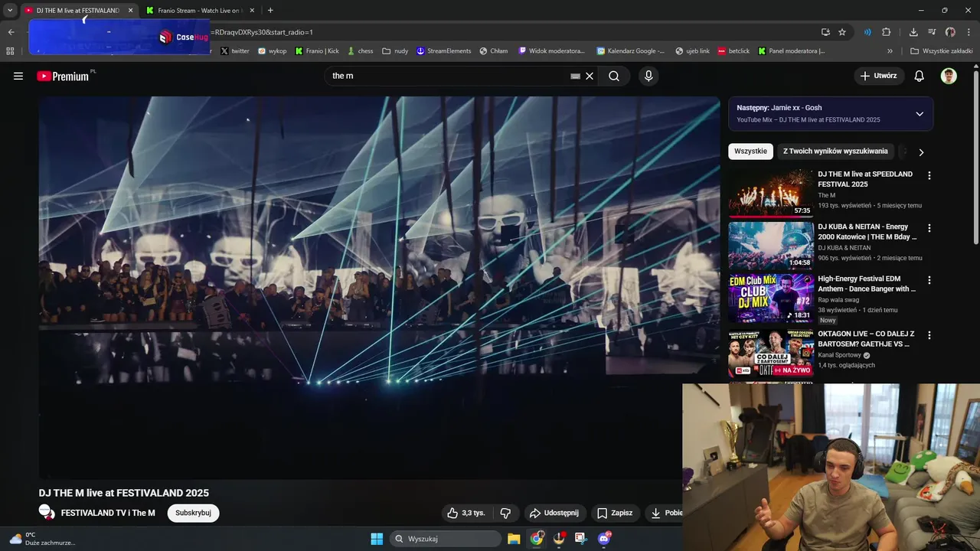The width and height of the screenshot is (980, 551).
Task: Play the DJ KUBA & NEITAN Energy 2000 thumbnail
Action: point(771,246)
